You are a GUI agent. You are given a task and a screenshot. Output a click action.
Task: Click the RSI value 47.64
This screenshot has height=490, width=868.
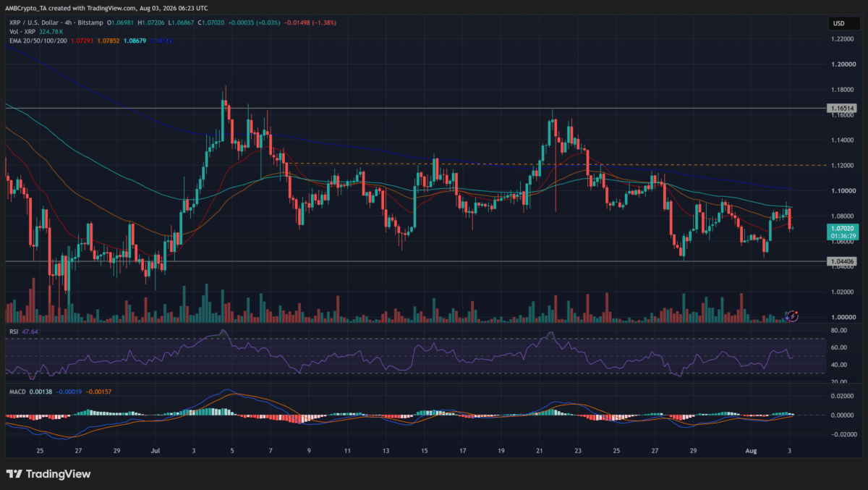[x=30, y=332]
